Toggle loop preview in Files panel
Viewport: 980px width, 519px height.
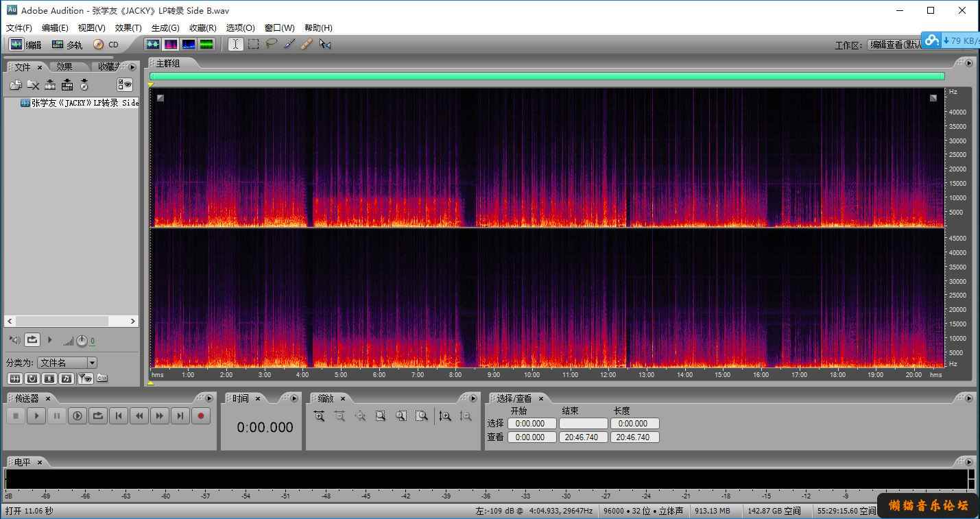point(32,339)
